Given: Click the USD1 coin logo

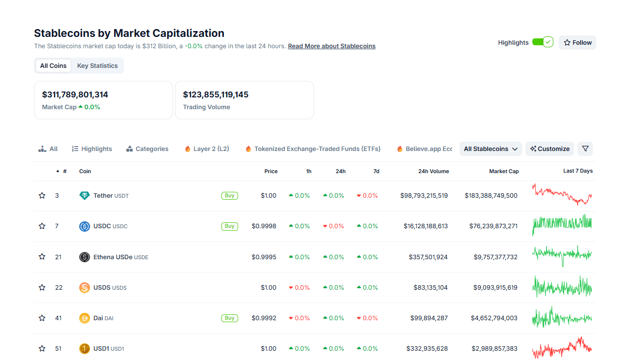Looking at the screenshot, I should (84, 348).
